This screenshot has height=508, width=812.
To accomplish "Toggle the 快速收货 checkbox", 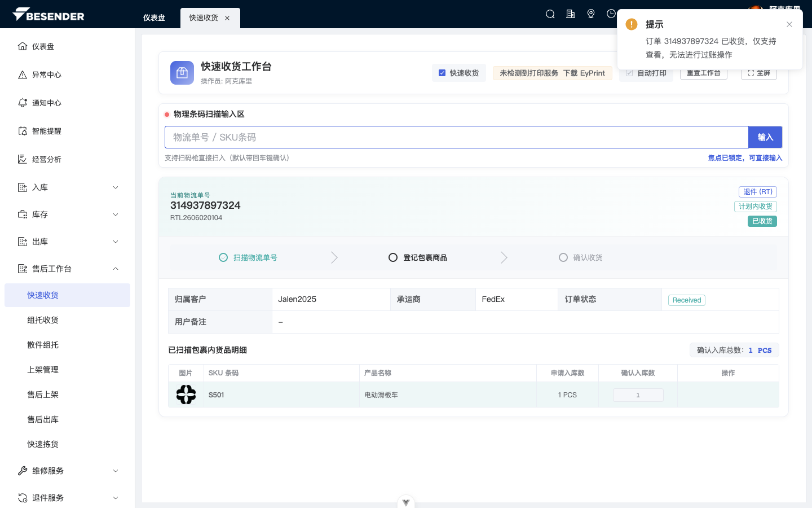I will 442,73.
